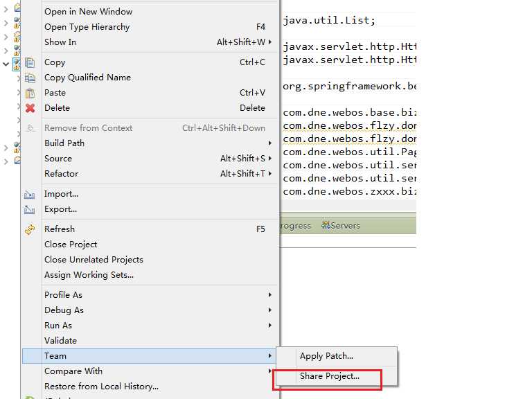
Task: Click the com.dne.webos.zxxx import line
Action: point(349,192)
